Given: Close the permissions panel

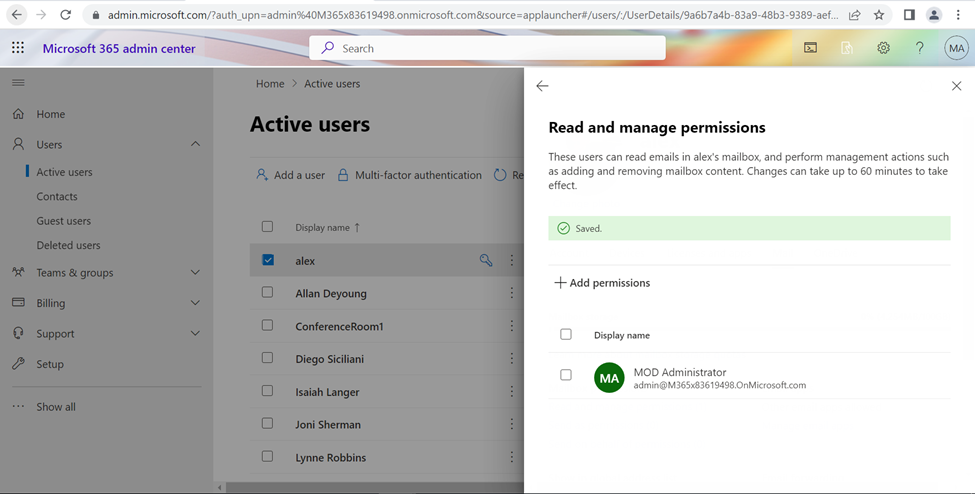Looking at the screenshot, I should pos(956,86).
